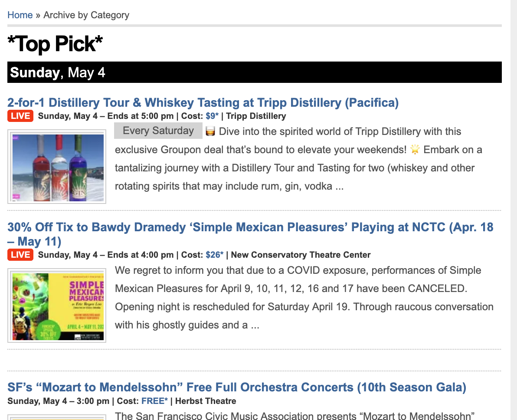
Task: Click the whiskey glass emoji icon
Action: pyautogui.click(x=210, y=131)
